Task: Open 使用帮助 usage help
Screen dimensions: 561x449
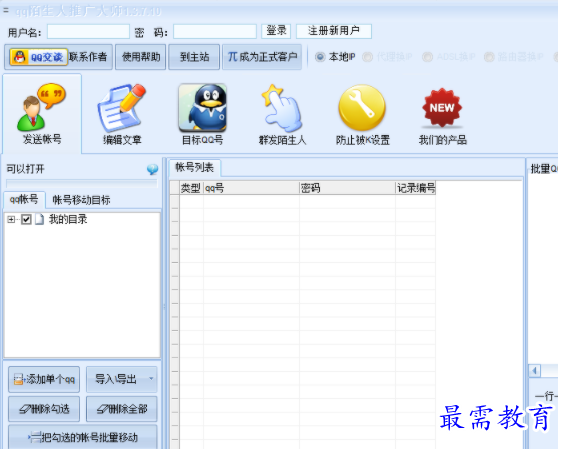Action: pos(141,57)
